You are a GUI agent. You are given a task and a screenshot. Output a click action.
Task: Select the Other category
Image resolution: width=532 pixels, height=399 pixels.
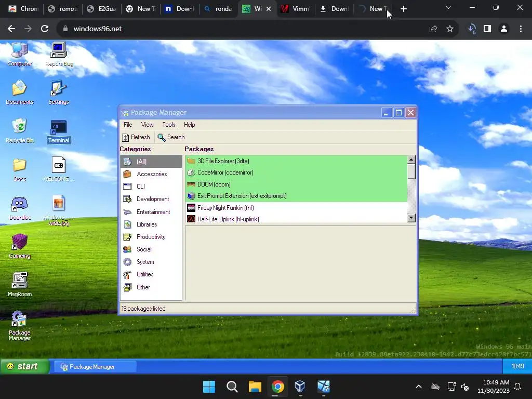151,287
